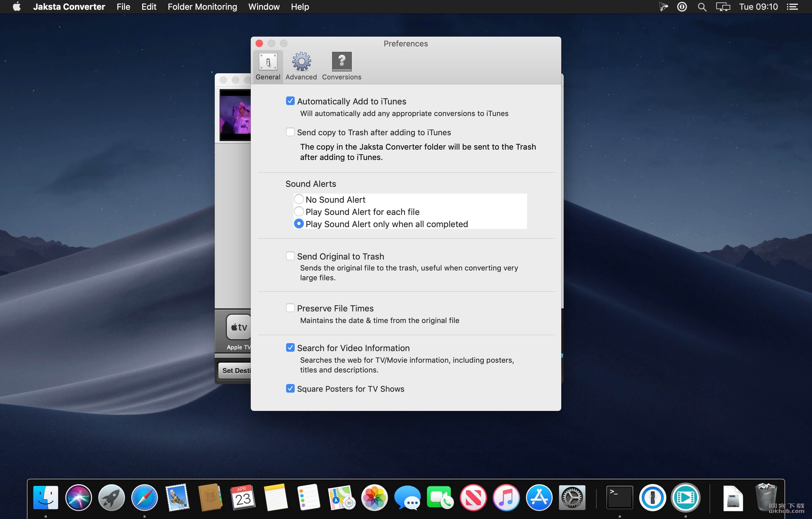812x519 pixels.
Task: Open FaceTime from the Dock
Action: [440, 497]
